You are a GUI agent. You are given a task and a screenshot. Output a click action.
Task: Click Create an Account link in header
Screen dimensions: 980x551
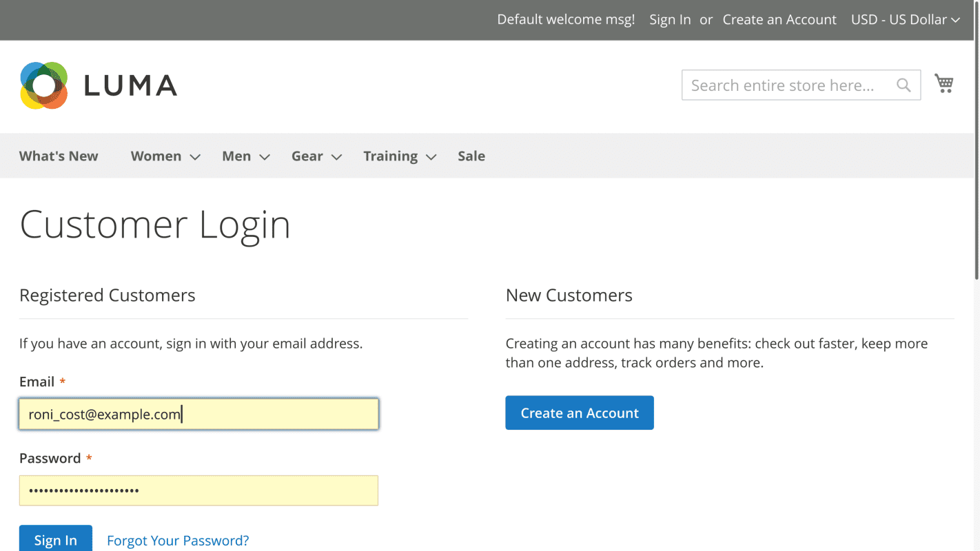(779, 19)
